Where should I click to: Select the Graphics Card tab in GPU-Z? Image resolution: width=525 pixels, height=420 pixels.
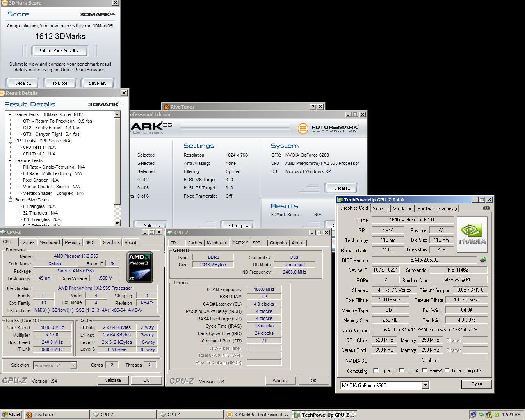354,208
